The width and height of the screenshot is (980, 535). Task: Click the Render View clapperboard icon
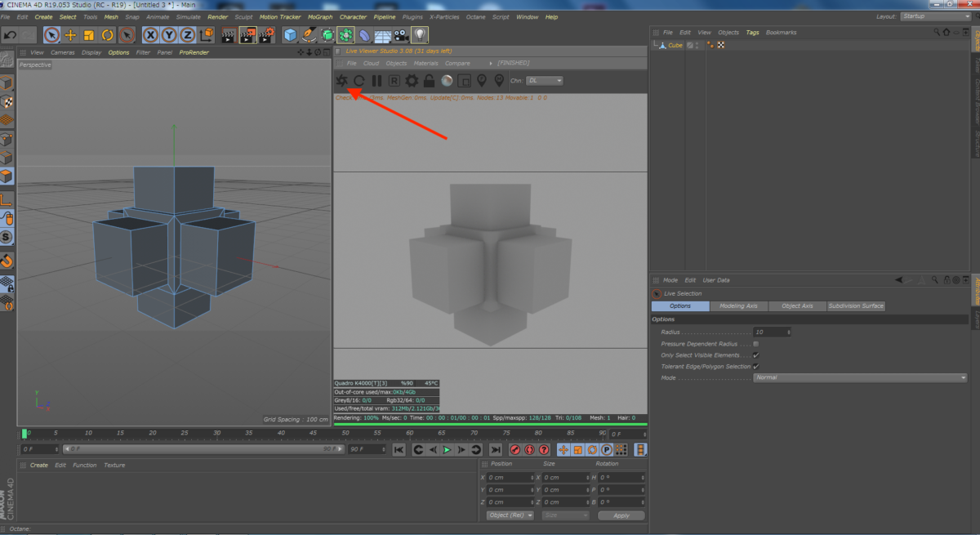coord(229,34)
